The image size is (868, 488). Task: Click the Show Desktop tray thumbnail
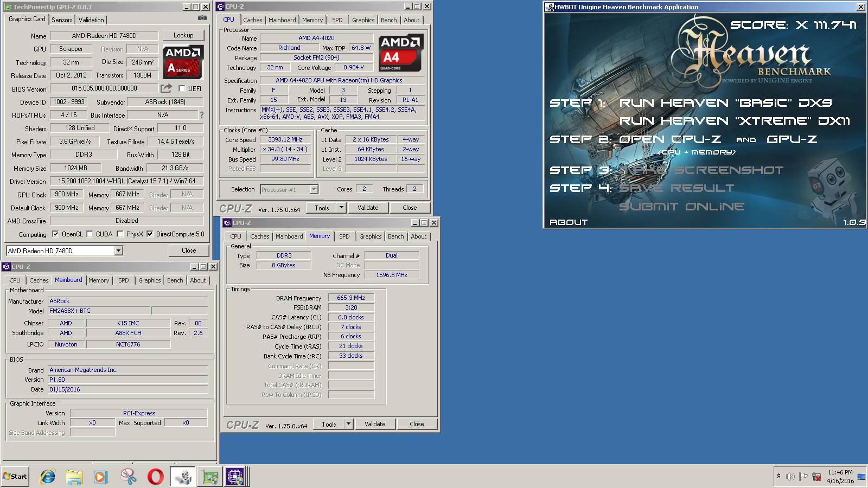[x=861, y=477]
